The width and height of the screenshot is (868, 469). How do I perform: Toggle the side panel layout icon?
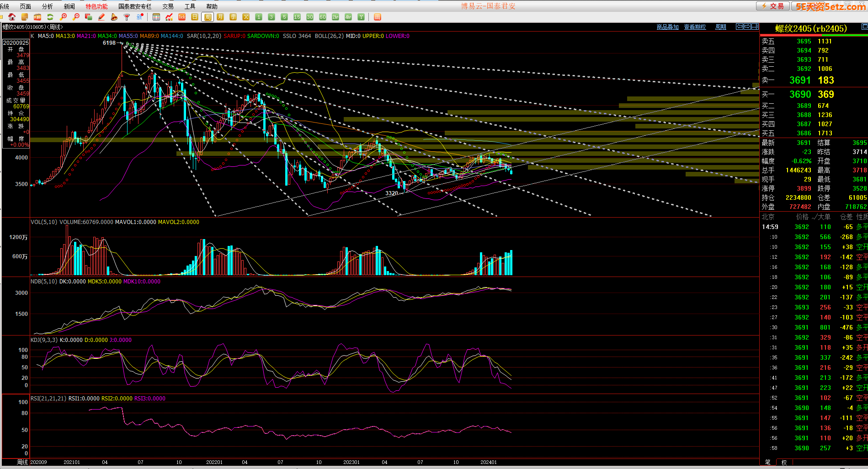click(x=755, y=27)
